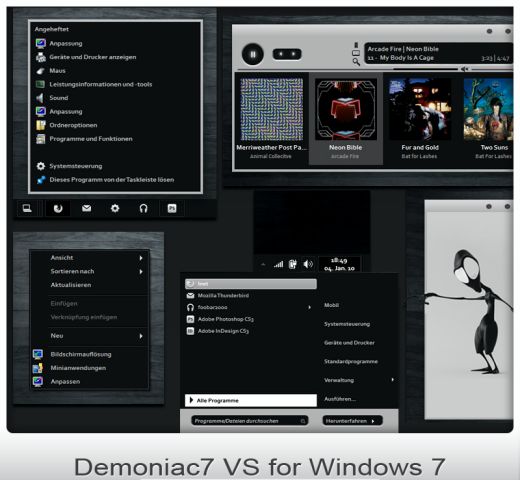Select the Neon Bible album cover
Image resolution: width=520 pixels, height=480 pixels.
click(x=346, y=109)
